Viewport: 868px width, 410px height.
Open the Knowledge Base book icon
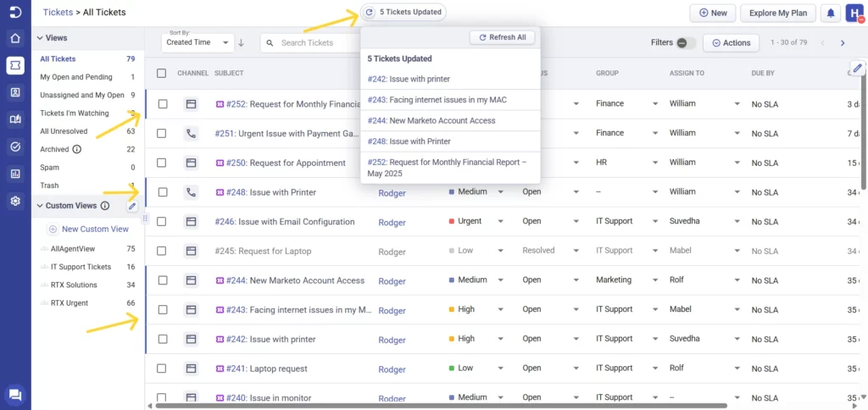click(x=15, y=119)
